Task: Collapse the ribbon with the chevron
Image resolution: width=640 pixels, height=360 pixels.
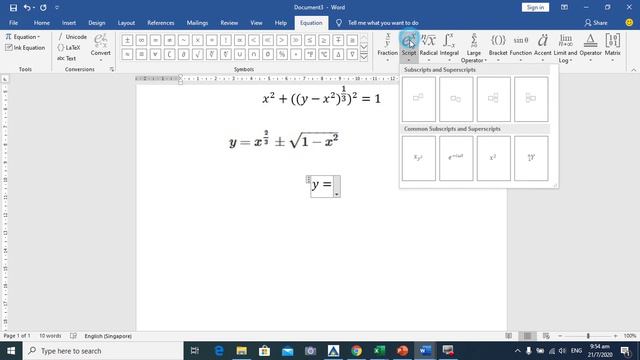Action: (633, 70)
